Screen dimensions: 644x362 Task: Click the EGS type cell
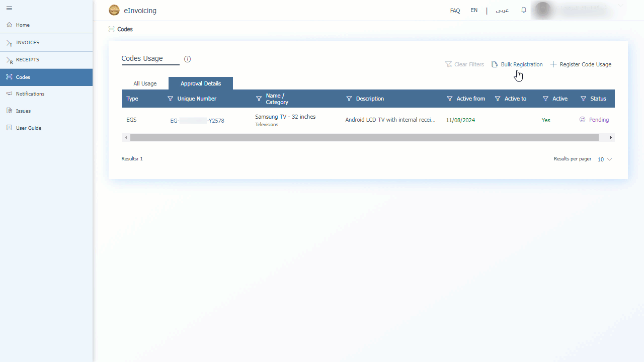pyautogui.click(x=131, y=120)
